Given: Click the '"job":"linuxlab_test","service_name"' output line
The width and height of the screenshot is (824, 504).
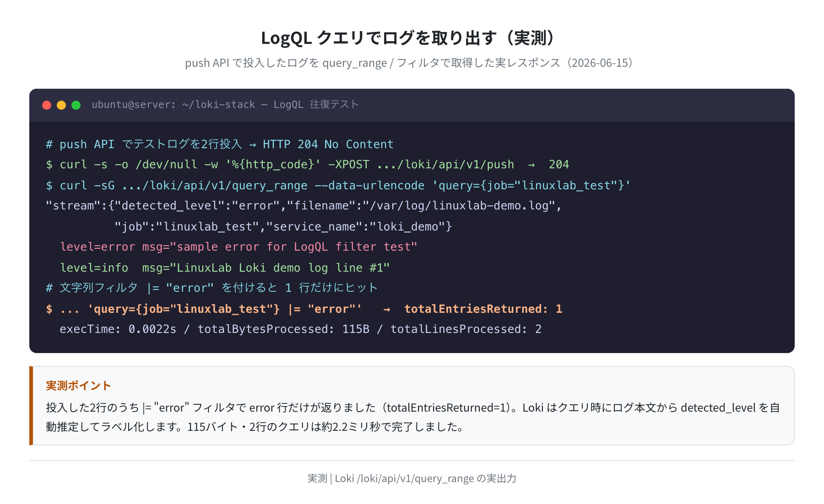Looking at the screenshot, I should point(283,226).
